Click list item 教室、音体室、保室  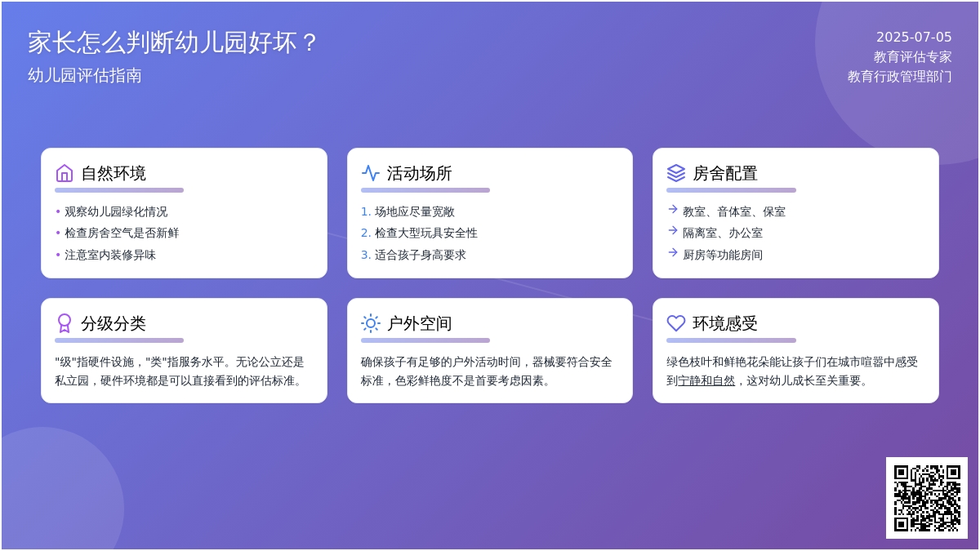(x=734, y=211)
